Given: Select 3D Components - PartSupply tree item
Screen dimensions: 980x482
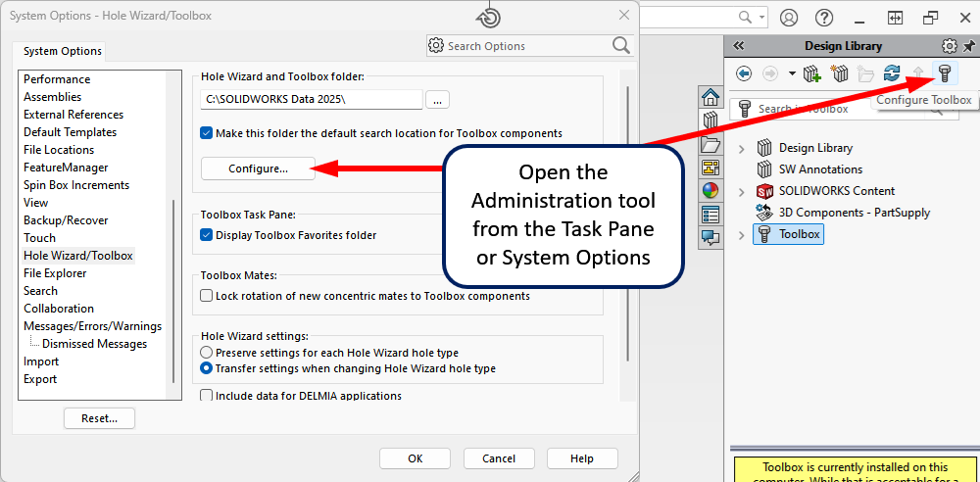Looking at the screenshot, I should pos(855,213).
